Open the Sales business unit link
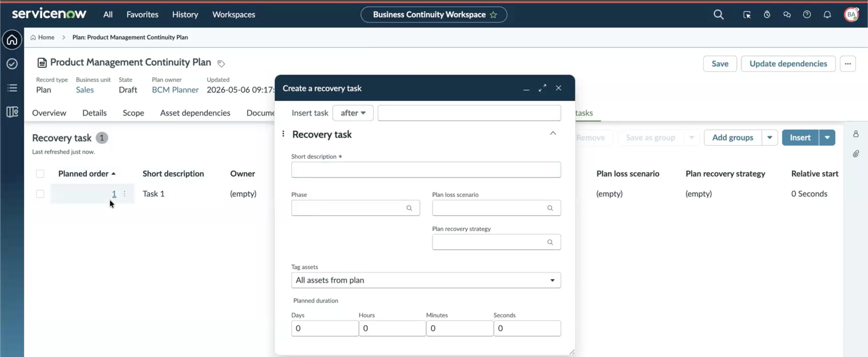Viewport: 868px width, 357px height. [x=85, y=90]
